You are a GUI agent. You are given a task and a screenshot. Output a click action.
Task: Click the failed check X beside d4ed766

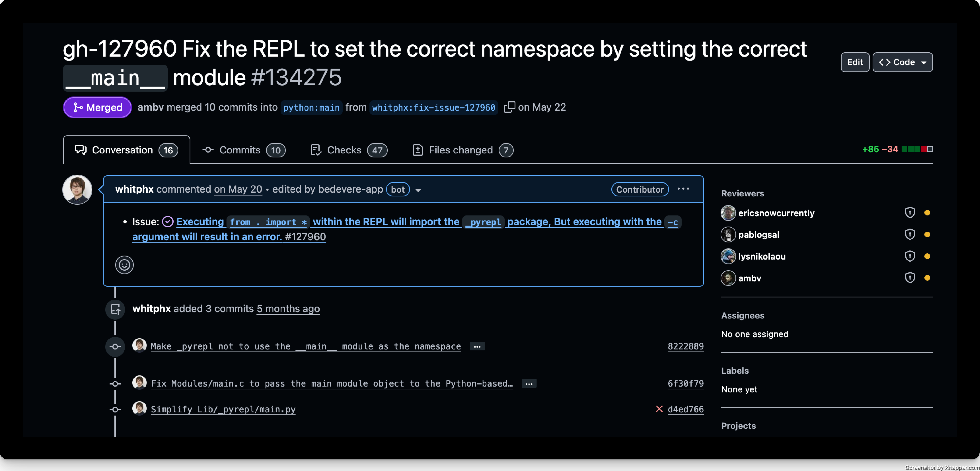point(659,409)
